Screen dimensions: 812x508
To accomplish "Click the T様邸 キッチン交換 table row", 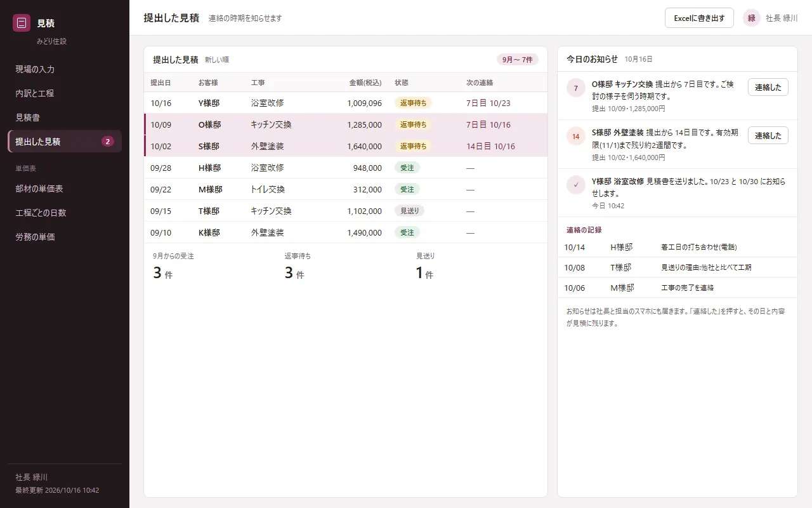I will [x=346, y=211].
